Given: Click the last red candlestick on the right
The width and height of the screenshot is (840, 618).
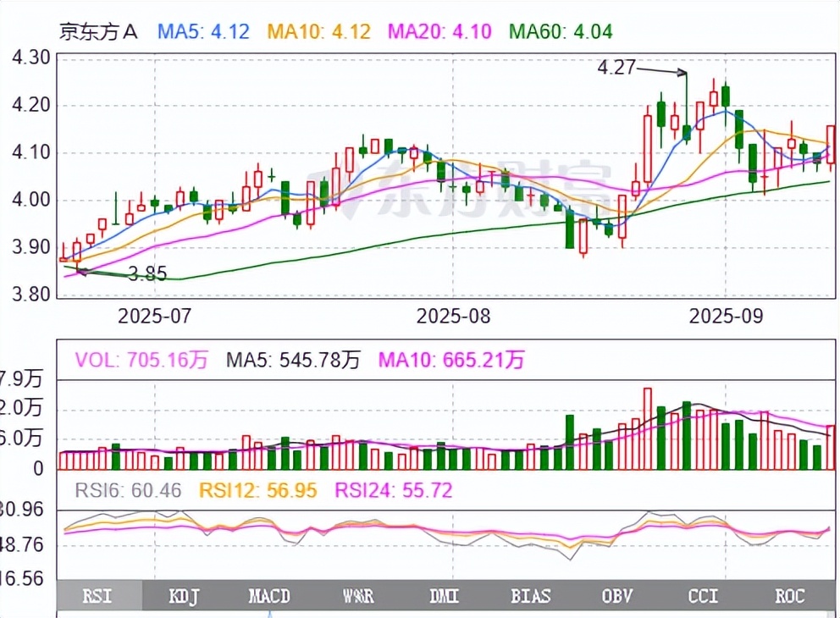Looking at the screenshot, I should click(831, 145).
